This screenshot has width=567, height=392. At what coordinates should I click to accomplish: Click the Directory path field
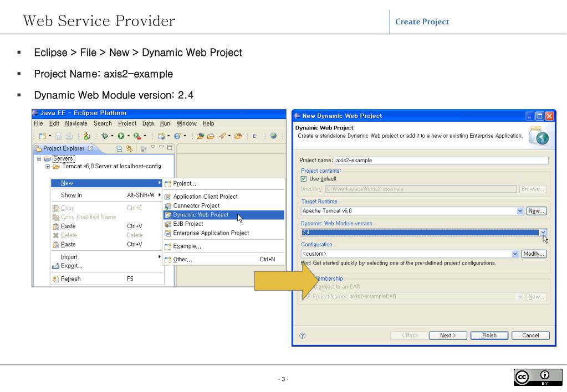421,189
